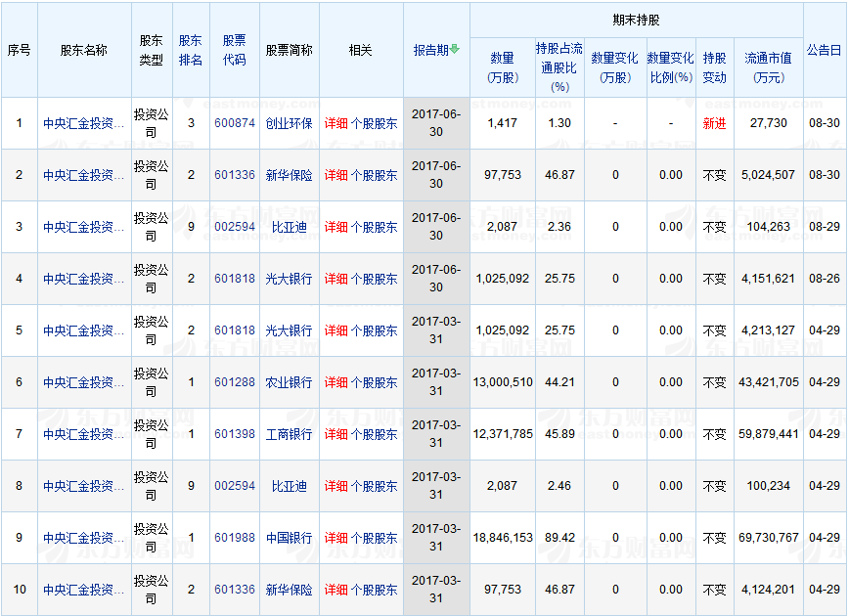
Task: Select share quantity 12,371,785
Action: coord(503,434)
